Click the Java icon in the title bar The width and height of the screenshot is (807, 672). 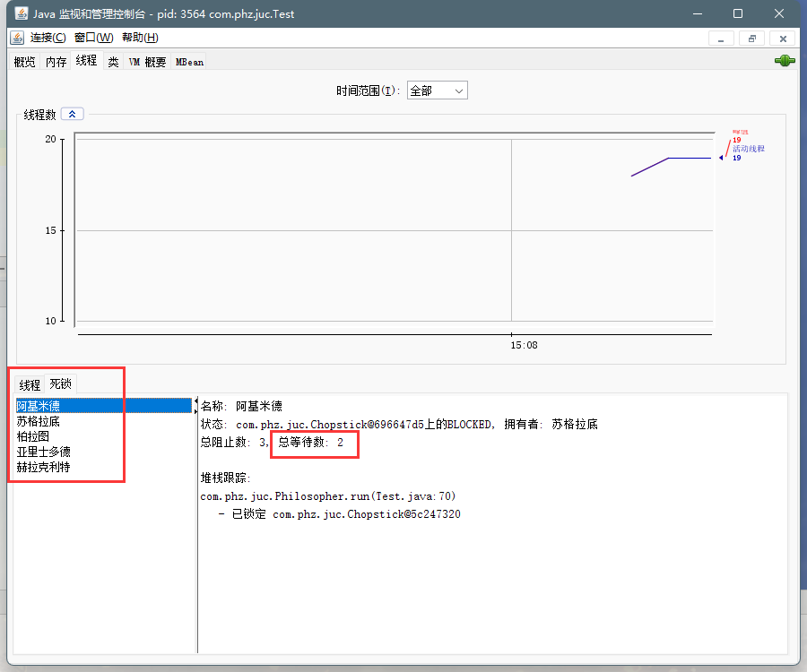pos(22,13)
